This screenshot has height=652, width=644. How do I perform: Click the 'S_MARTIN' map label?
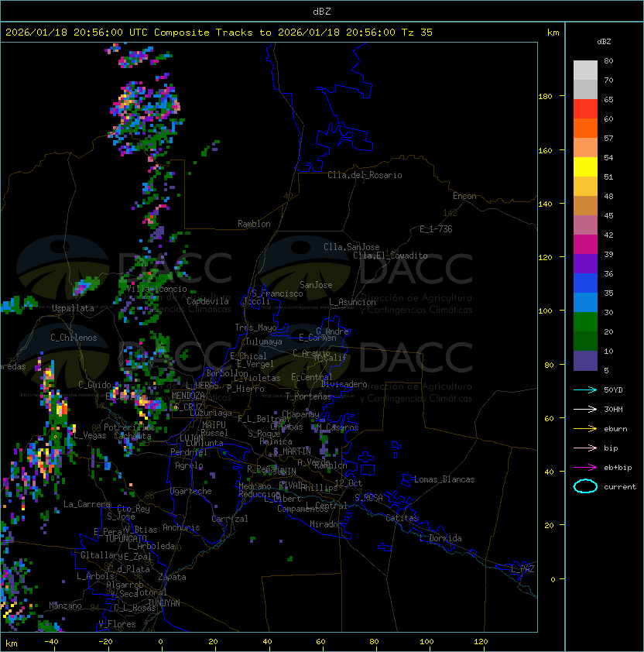[x=293, y=451]
